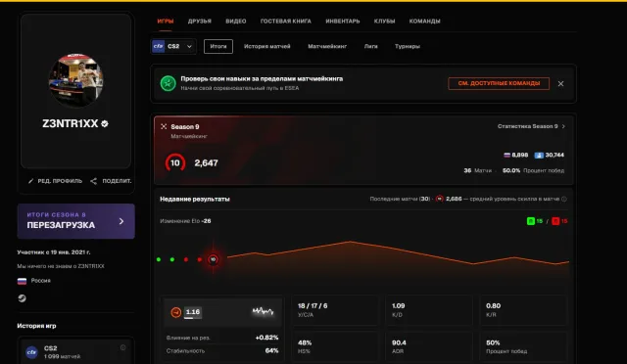This screenshot has height=364, width=627.
Task: Click the green wins counter 15
Action: [535, 221]
